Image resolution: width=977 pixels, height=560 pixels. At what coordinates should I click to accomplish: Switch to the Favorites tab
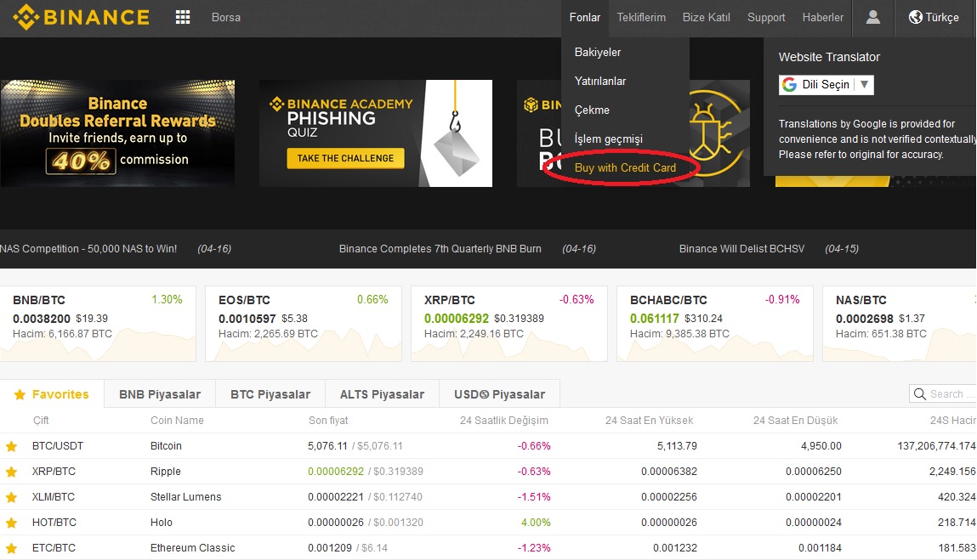pos(52,394)
